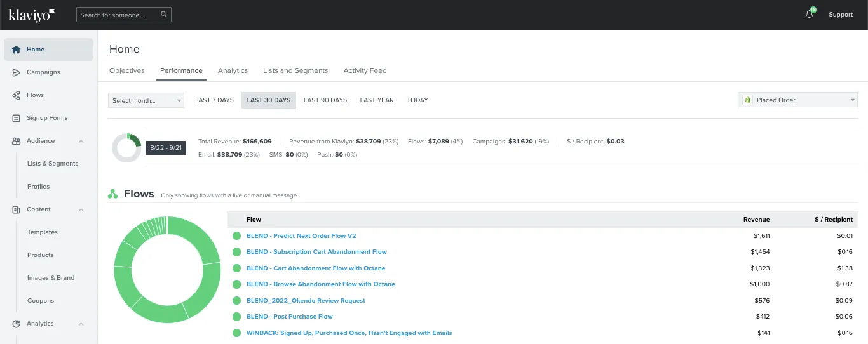Open the Lists and Segments tab
868x344 pixels.
[295, 70]
